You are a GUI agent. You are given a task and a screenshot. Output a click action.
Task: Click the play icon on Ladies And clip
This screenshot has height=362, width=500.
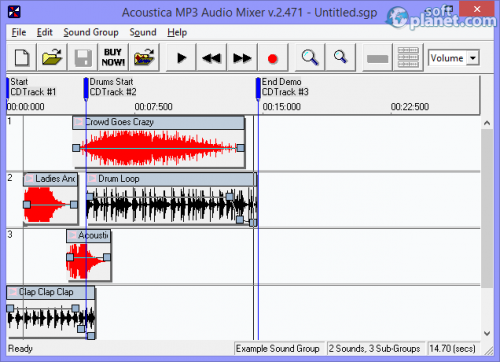point(29,179)
